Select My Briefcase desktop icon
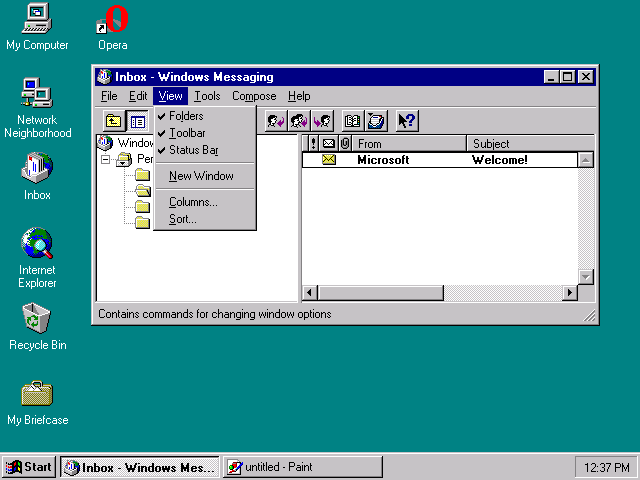 pos(37,393)
